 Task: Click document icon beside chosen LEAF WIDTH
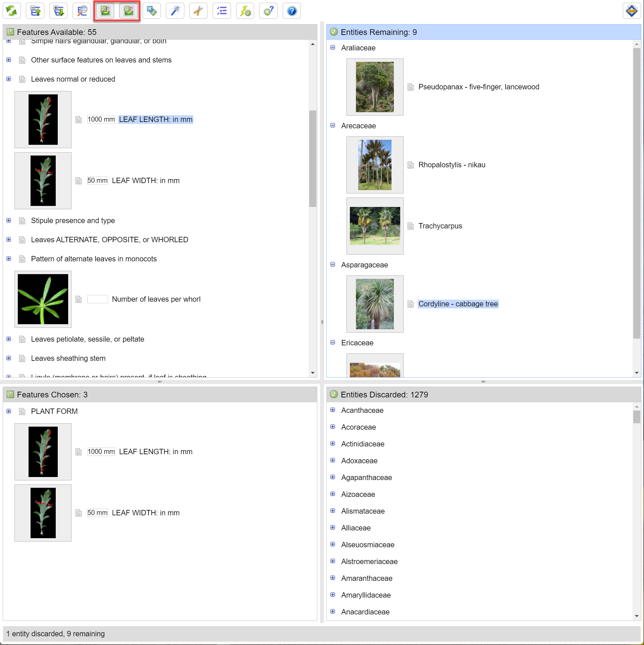[79, 513]
